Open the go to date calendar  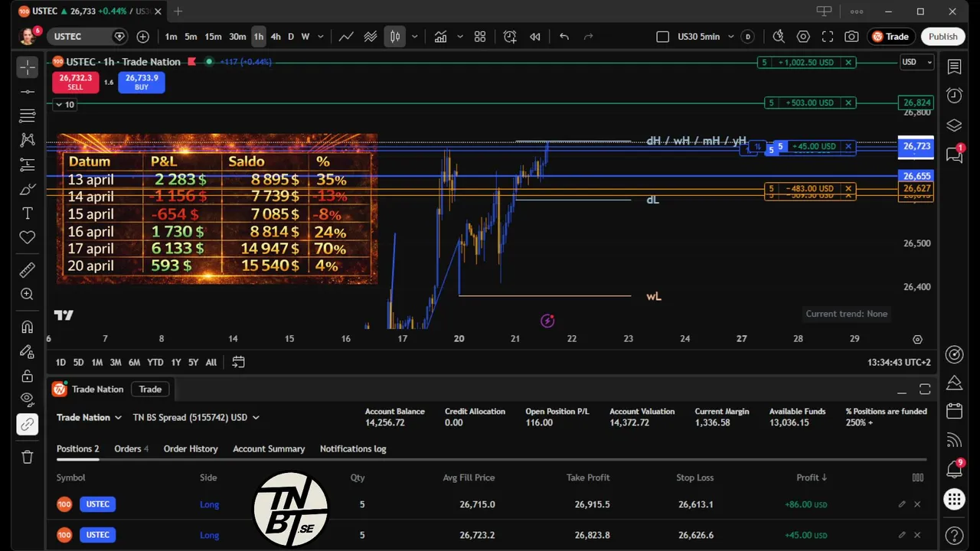click(x=239, y=363)
